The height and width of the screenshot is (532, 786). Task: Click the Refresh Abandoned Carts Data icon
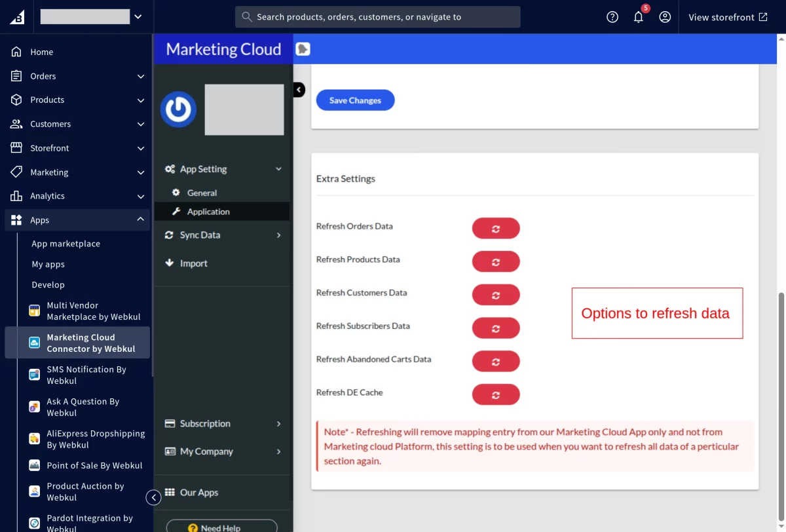pyautogui.click(x=496, y=362)
